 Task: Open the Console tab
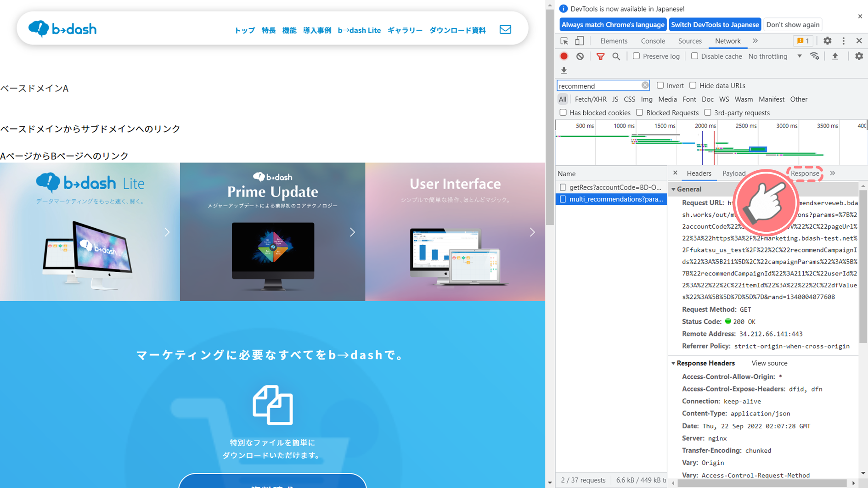tap(653, 41)
